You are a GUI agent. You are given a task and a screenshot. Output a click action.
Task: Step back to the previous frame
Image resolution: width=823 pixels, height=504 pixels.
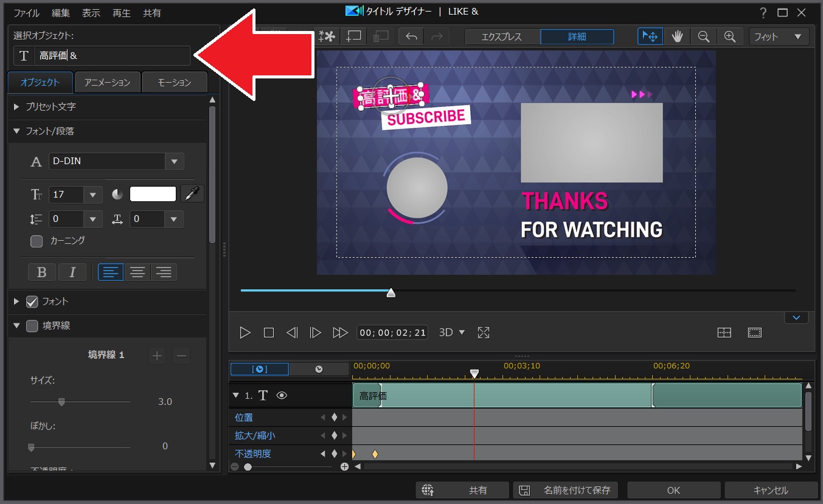292,333
